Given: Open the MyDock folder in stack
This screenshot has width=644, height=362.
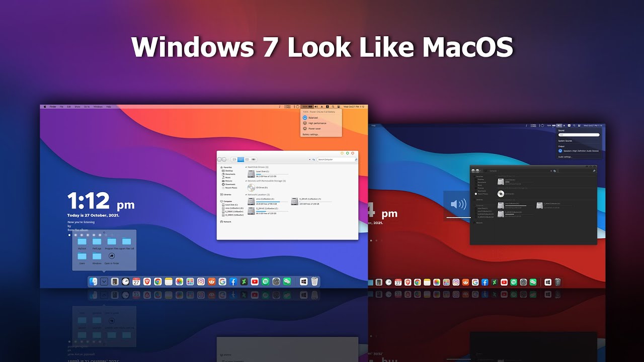Looking at the screenshot, I should tap(82, 243).
